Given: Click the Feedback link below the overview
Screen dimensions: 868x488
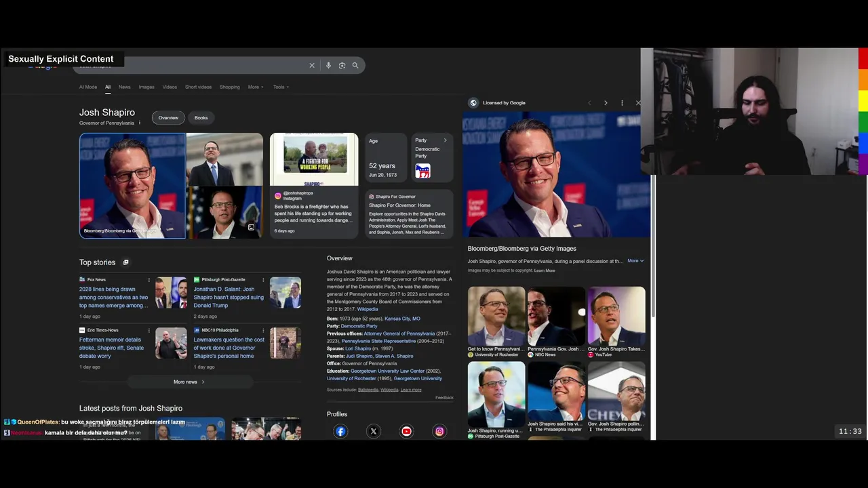Looking at the screenshot, I should point(444,398).
